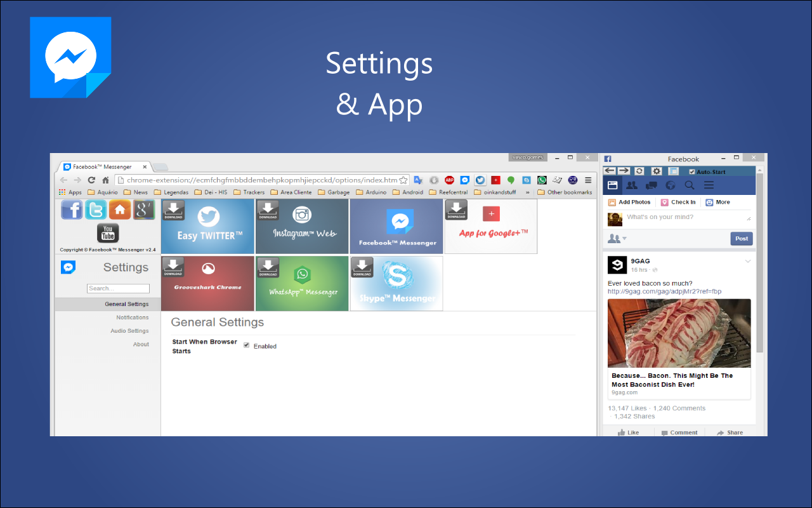Bookmark page with the star icon
This screenshot has width=812, height=508.
pyautogui.click(x=403, y=180)
